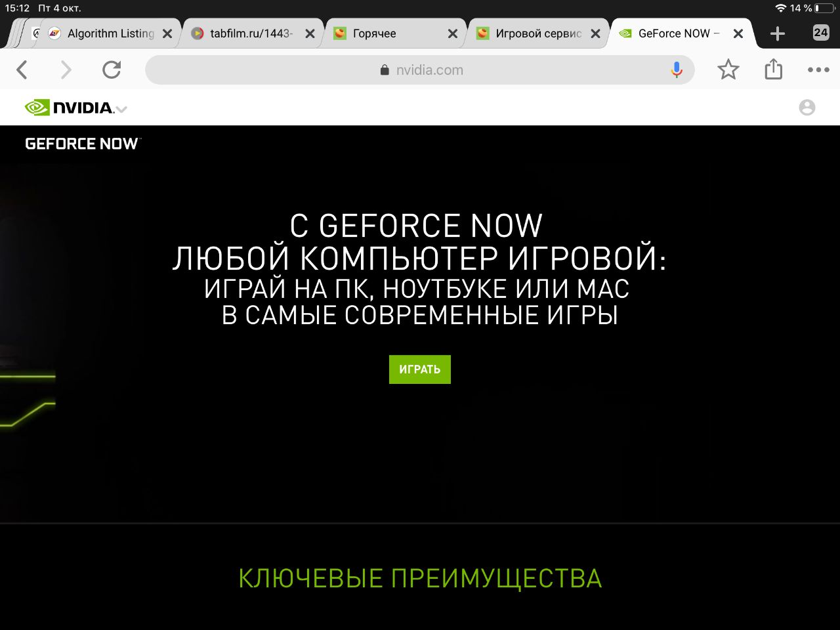Open the share sheet icon
Screen dimensions: 840x630
774,69
